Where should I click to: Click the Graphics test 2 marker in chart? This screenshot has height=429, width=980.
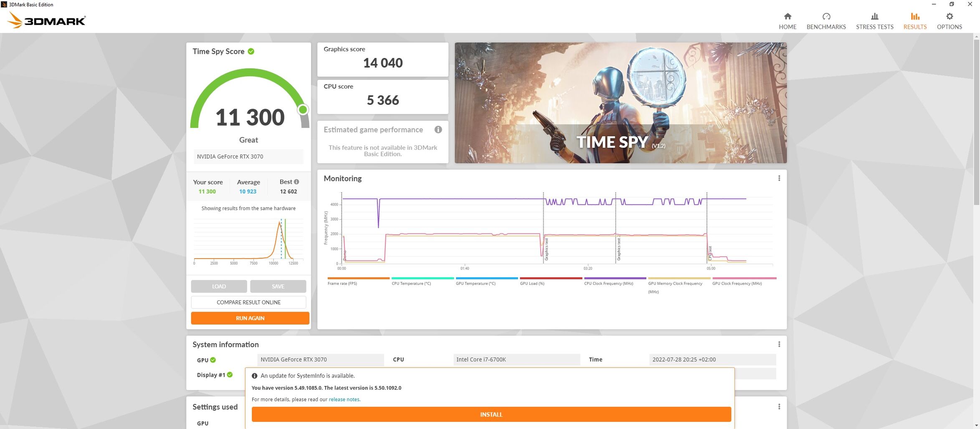click(x=618, y=248)
